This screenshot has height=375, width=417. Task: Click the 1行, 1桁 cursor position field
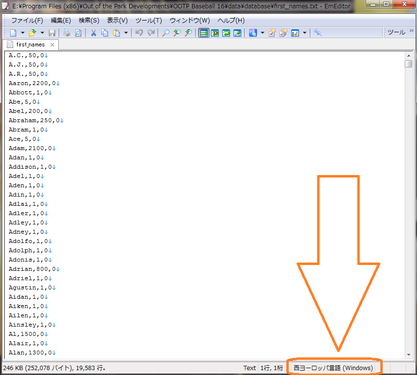pyautogui.click(x=271, y=368)
